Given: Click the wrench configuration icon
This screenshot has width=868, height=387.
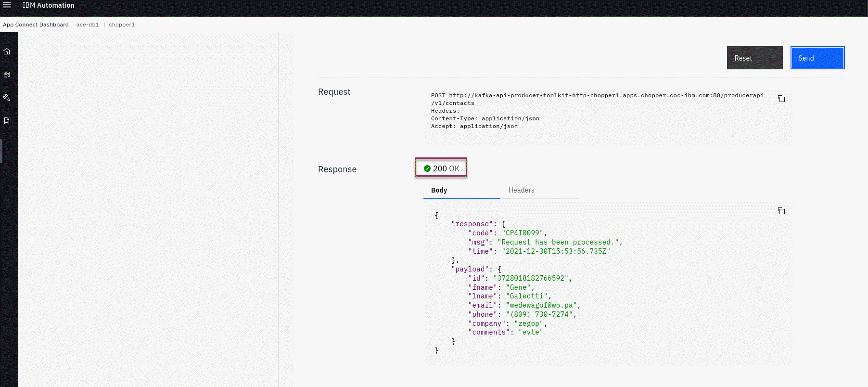Looking at the screenshot, I should click(x=7, y=98).
